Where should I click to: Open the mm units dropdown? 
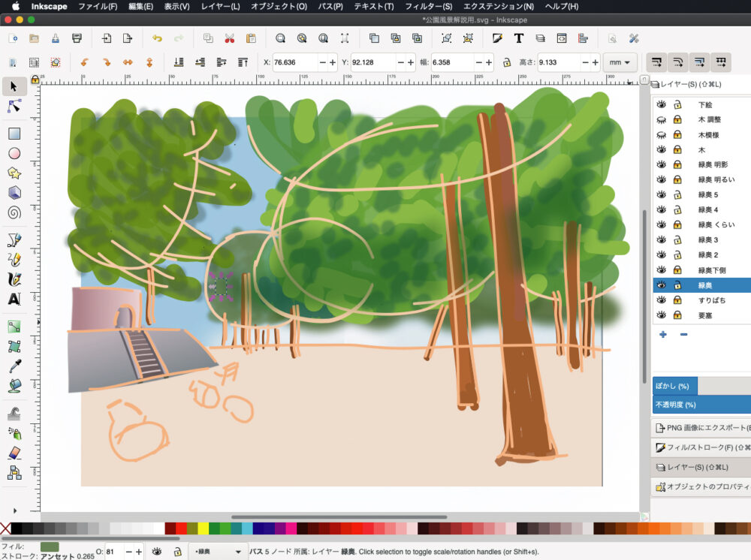coord(620,62)
